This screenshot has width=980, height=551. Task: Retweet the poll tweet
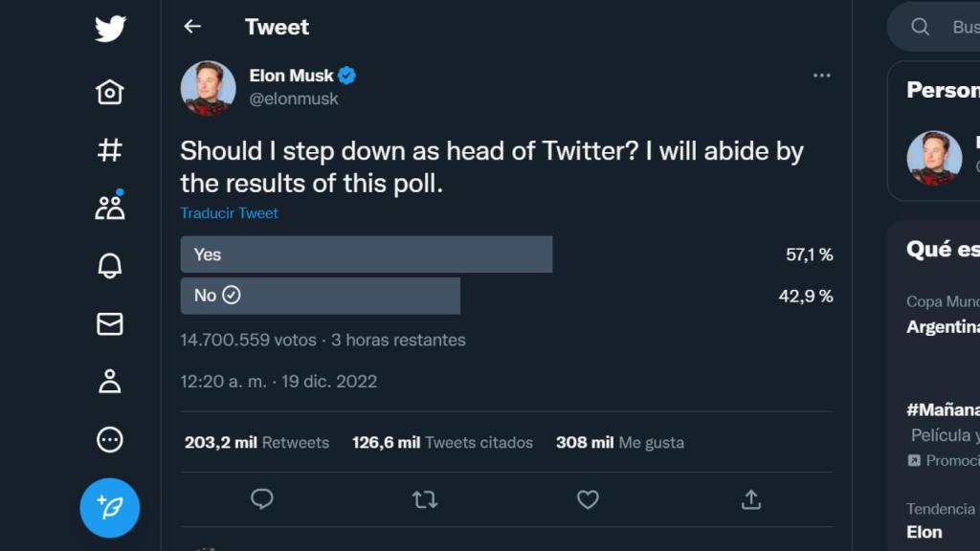point(424,499)
